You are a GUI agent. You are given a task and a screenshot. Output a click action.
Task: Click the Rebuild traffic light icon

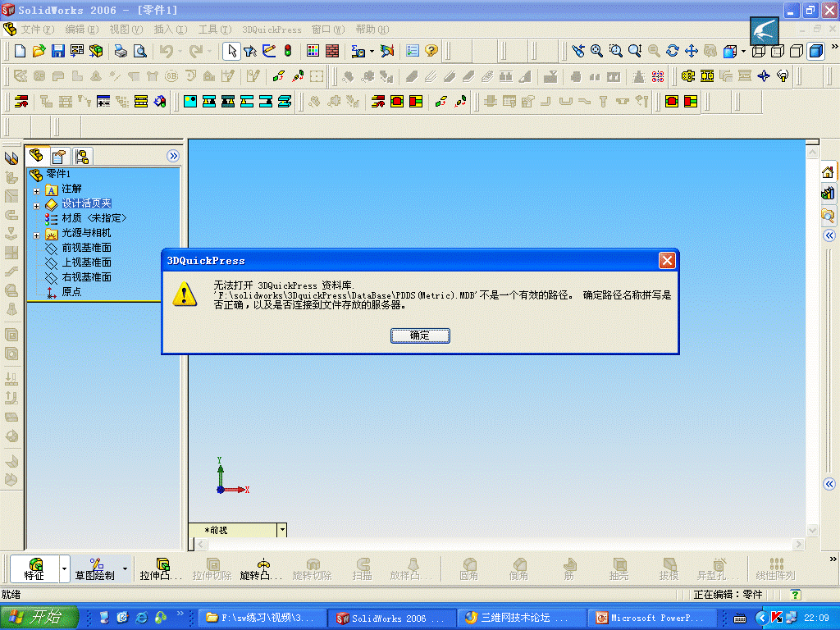(x=288, y=51)
